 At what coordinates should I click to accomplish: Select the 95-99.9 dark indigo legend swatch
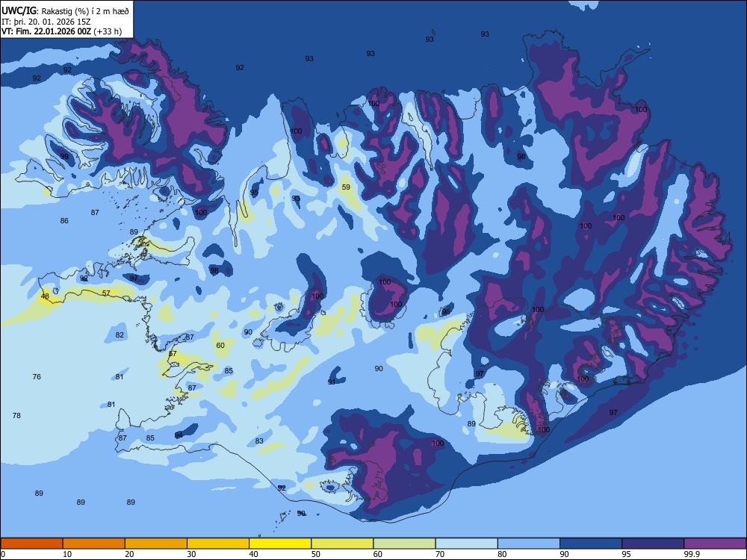(653, 544)
